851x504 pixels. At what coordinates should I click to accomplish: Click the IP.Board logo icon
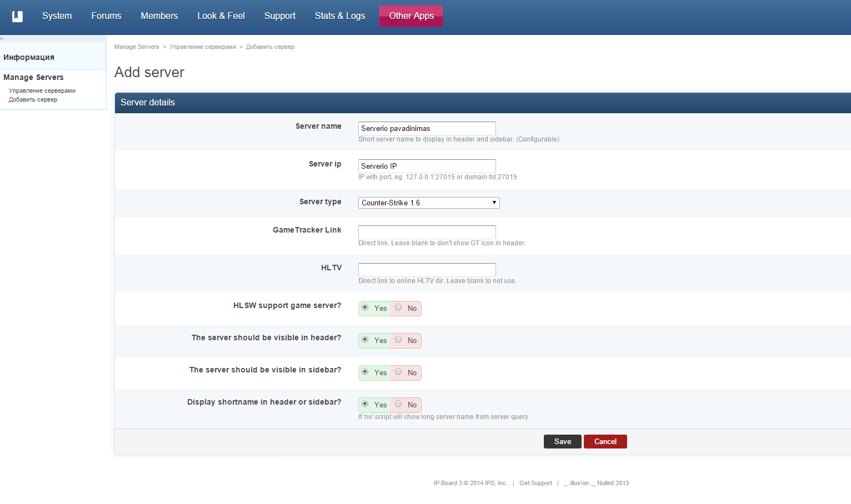pos(17,16)
